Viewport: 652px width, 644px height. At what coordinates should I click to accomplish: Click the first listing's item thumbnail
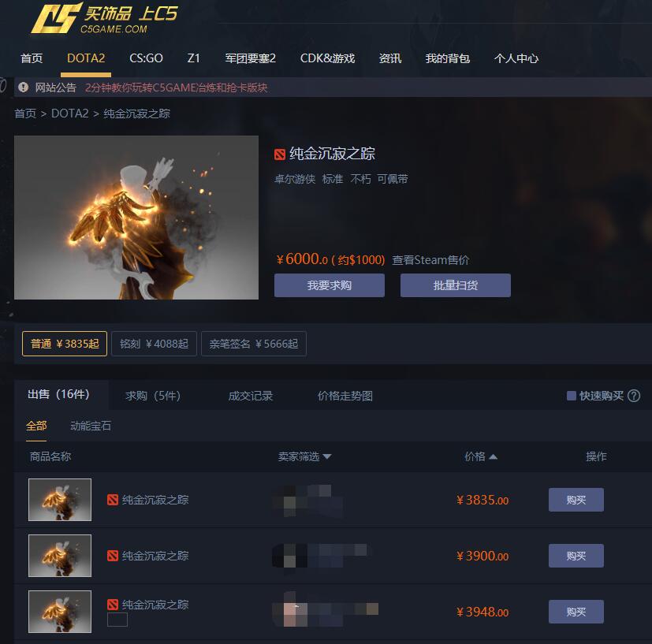click(60, 500)
